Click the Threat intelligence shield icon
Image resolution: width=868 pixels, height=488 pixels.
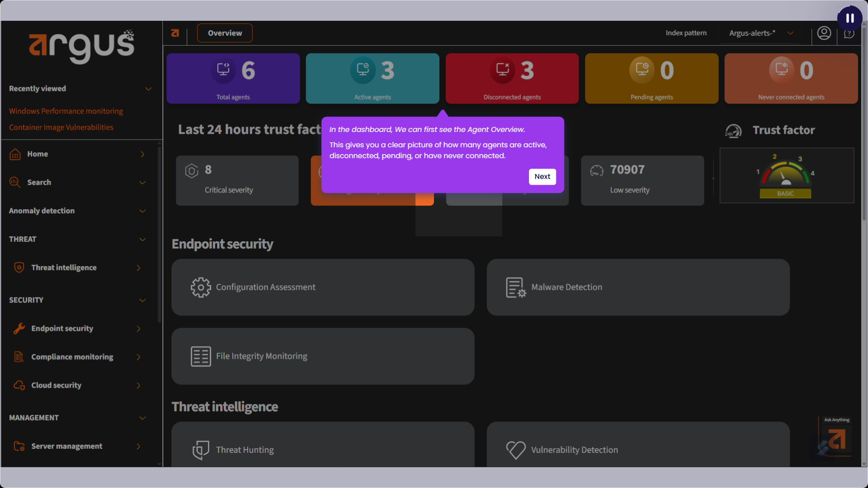(19, 267)
